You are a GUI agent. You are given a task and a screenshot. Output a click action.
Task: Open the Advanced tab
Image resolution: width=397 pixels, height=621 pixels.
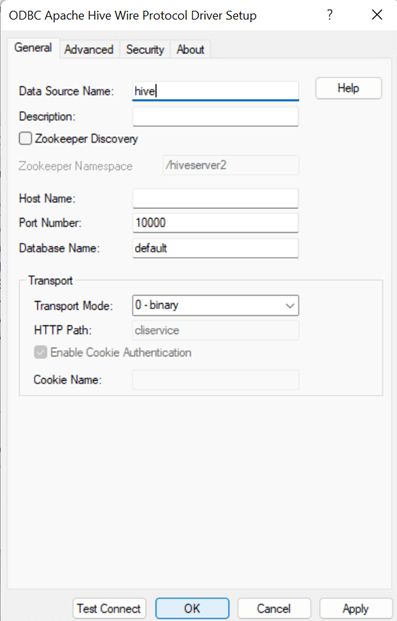89,50
